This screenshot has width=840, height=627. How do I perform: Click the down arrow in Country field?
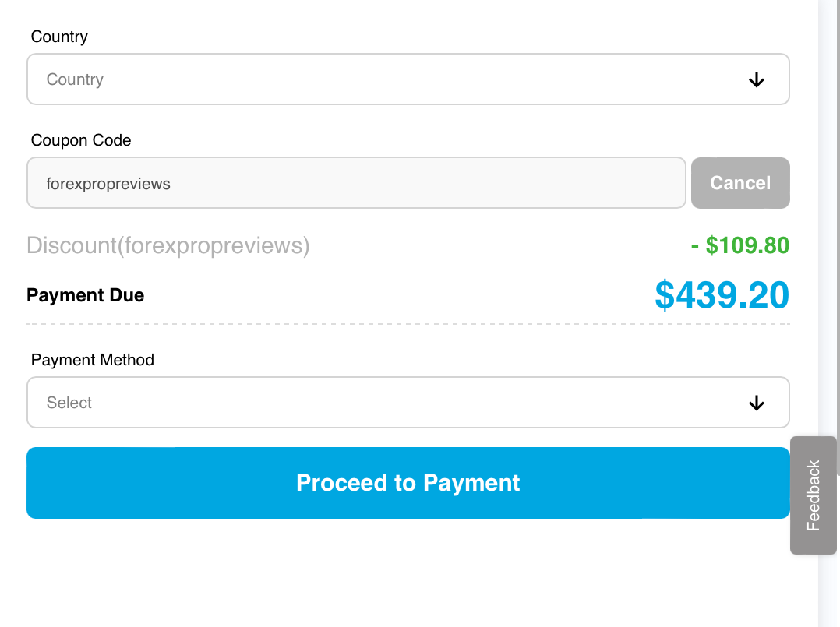[x=756, y=79]
